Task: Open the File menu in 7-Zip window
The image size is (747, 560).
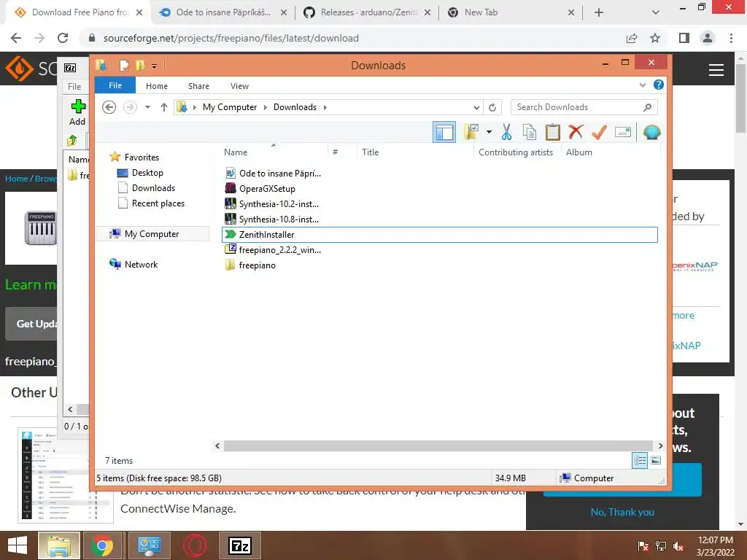Action: (74, 86)
